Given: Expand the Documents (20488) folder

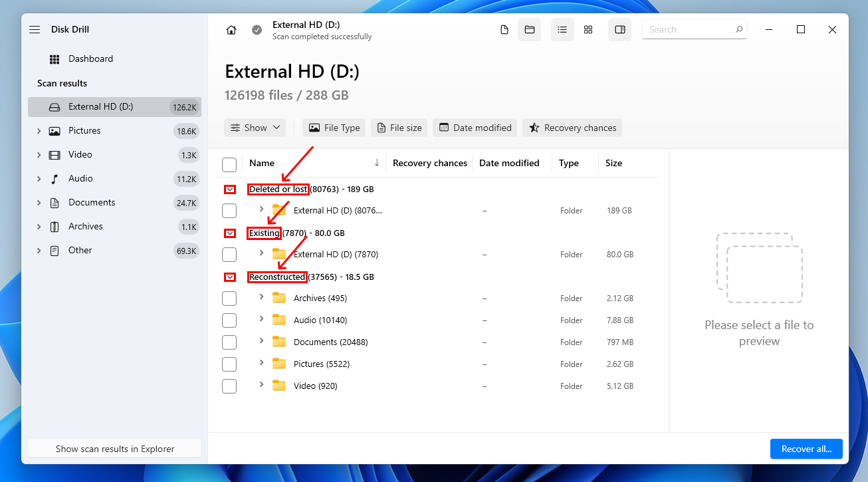Looking at the screenshot, I should pyautogui.click(x=261, y=341).
